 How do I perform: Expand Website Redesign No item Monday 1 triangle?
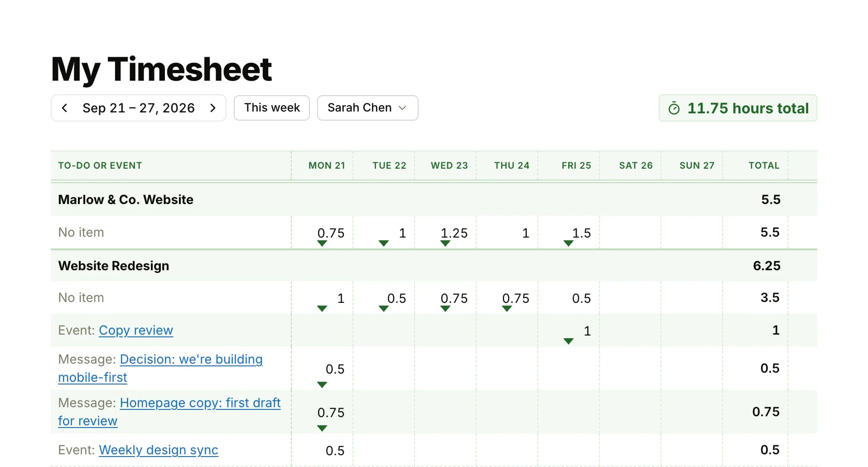(x=322, y=309)
